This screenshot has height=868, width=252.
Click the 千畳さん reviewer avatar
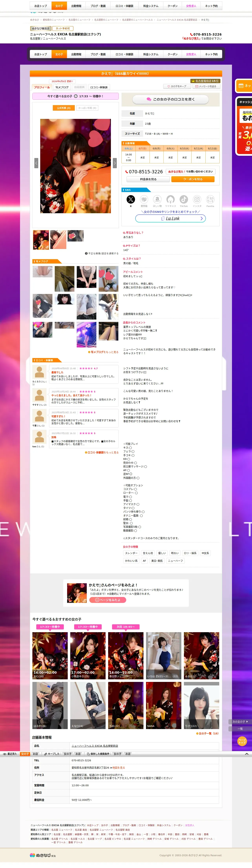(x=39, y=416)
